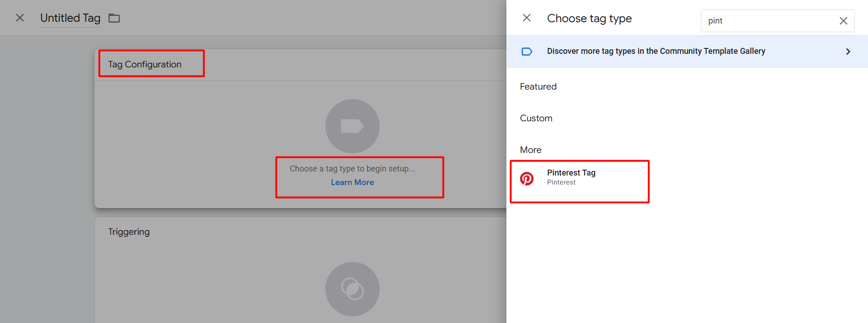Select the Featured section label
868x323 pixels.
pyautogui.click(x=538, y=86)
